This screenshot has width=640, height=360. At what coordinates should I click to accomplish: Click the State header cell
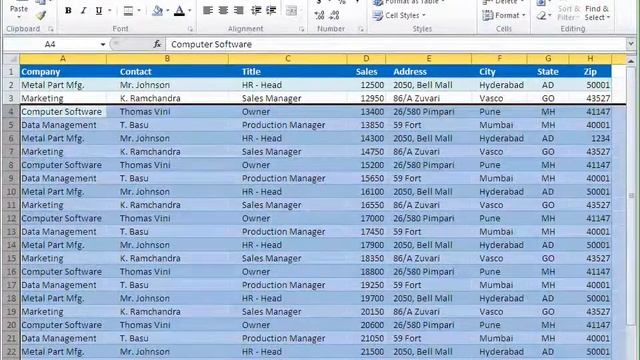(548, 72)
